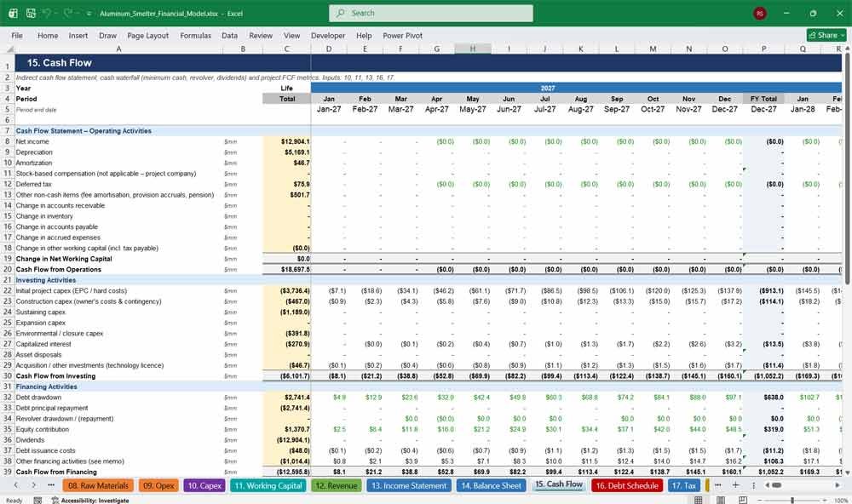
Task: Open the Home ribbon tab
Action: pos(48,35)
